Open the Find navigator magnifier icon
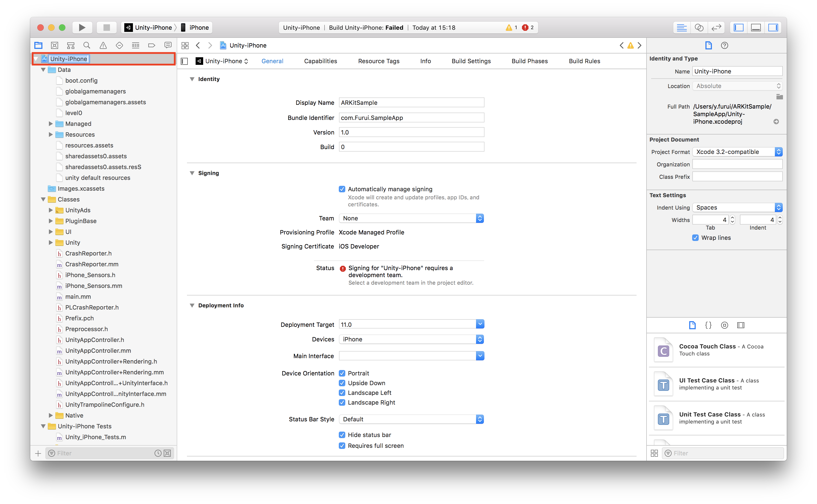The height and width of the screenshot is (504, 817). click(x=87, y=45)
